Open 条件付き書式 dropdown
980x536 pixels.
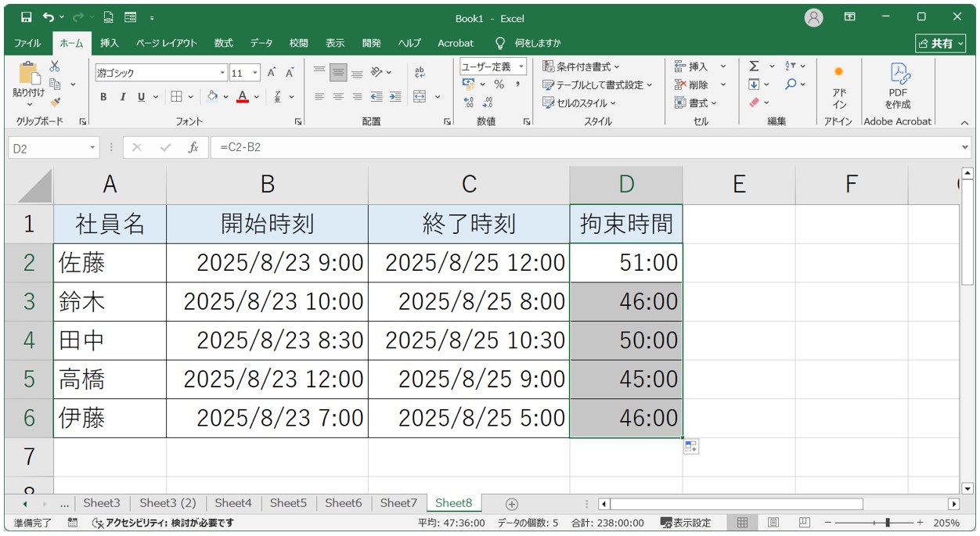pyautogui.click(x=581, y=67)
